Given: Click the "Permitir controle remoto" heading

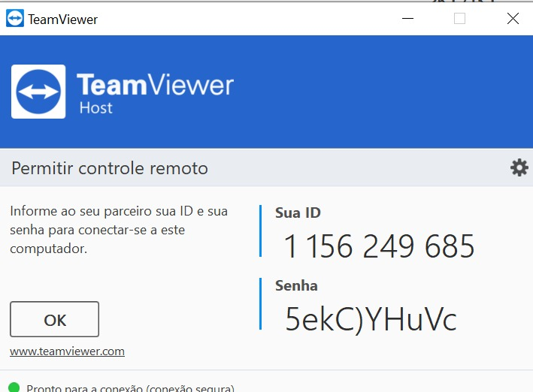Looking at the screenshot, I should (110, 168).
